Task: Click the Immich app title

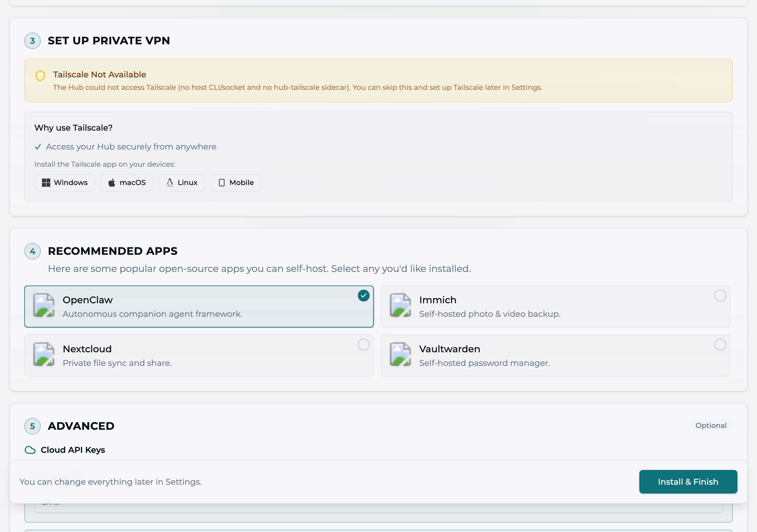Action: [x=438, y=300]
